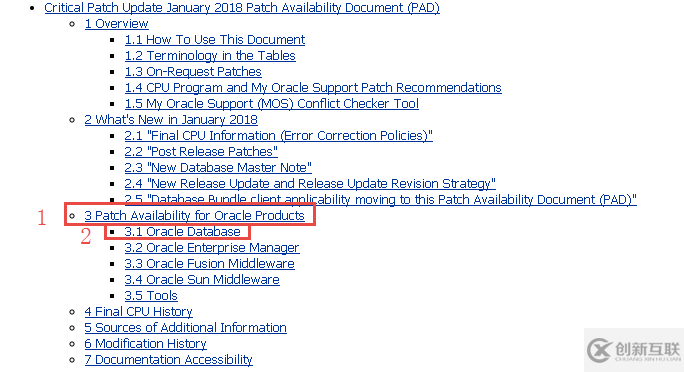Open 3.4 Oracle Sun Middleware section

tap(202, 280)
